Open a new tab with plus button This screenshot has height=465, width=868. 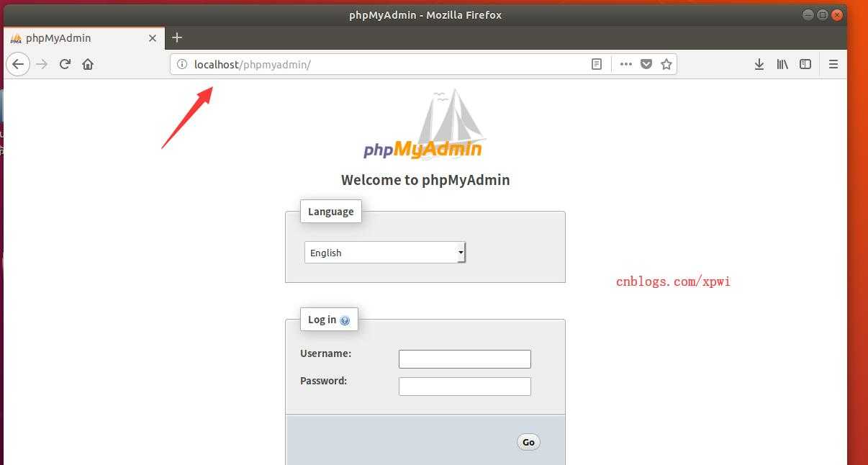pyautogui.click(x=177, y=37)
